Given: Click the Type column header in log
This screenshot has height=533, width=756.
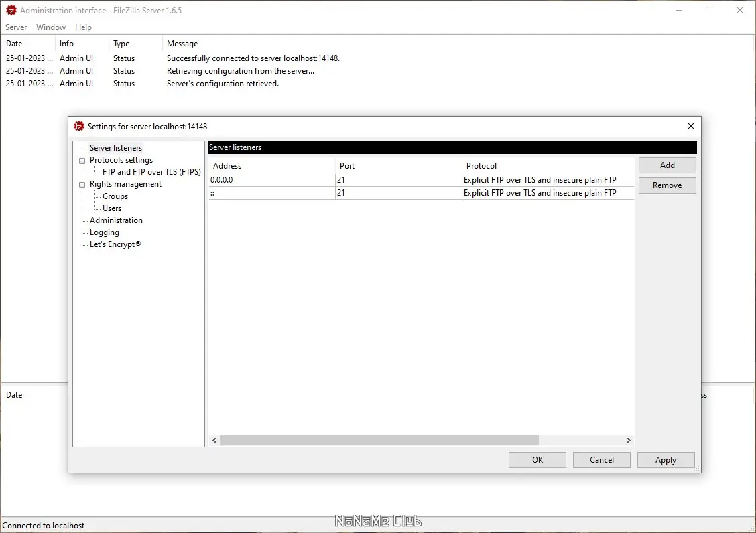Looking at the screenshot, I should (135, 44).
